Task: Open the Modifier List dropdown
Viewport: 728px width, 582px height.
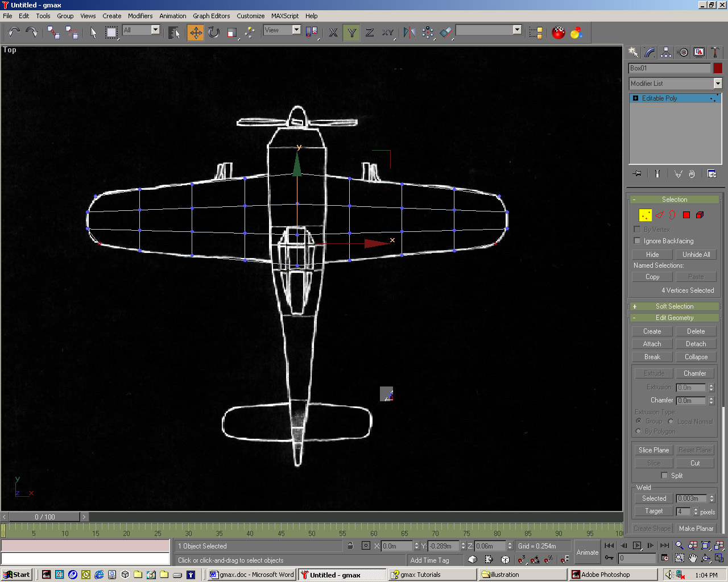Action: click(717, 84)
